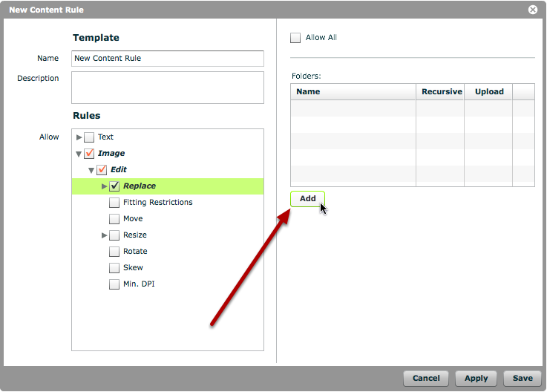Expand the Replace tree node arrow

105,186
